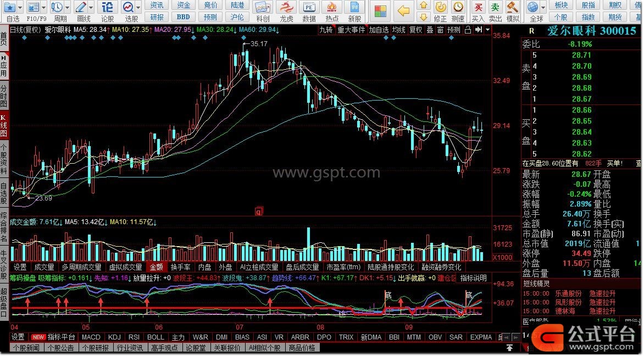Click the BBD button
Screen dimensions: 644x356
coord(183,17)
